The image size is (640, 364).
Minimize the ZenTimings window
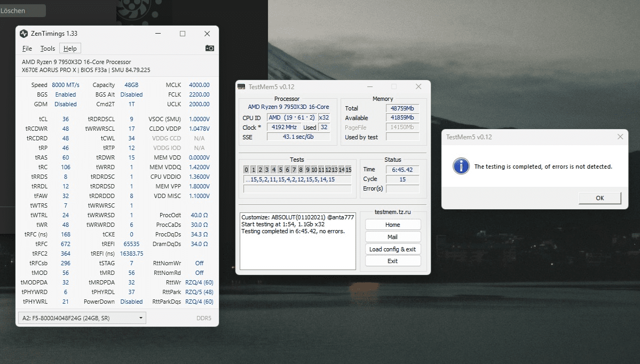(158, 34)
